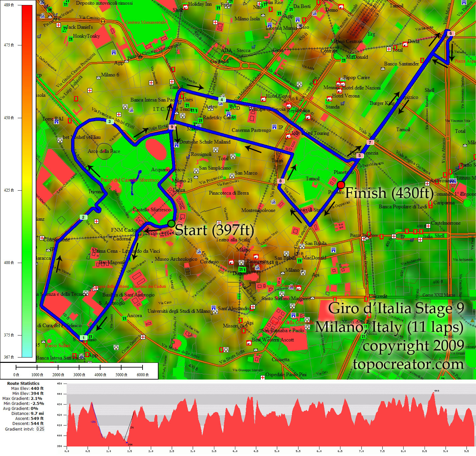Select route waypoint marker 8
The width and height of the screenshot is (476, 456).
click(x=280, y=181)
